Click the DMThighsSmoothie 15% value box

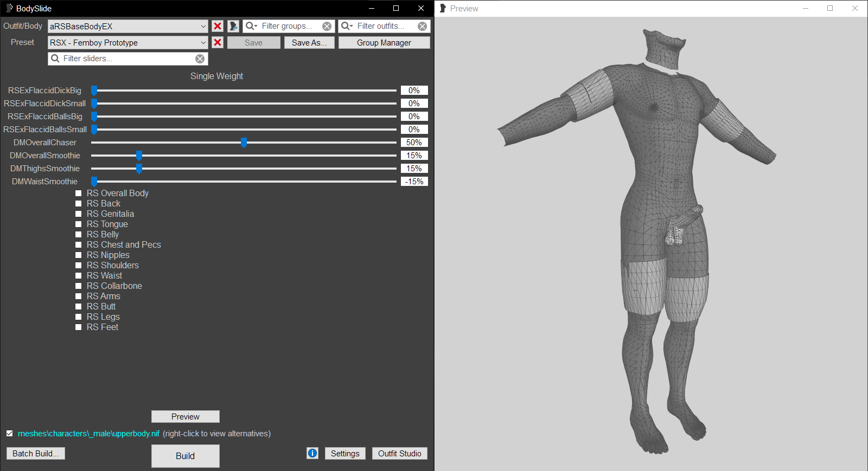click(414, 169)
